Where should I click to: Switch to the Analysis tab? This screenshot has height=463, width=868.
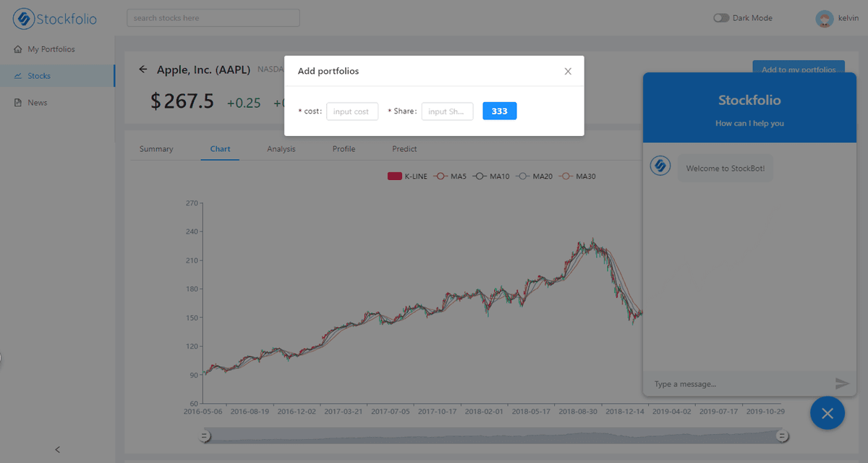[281, 149]
